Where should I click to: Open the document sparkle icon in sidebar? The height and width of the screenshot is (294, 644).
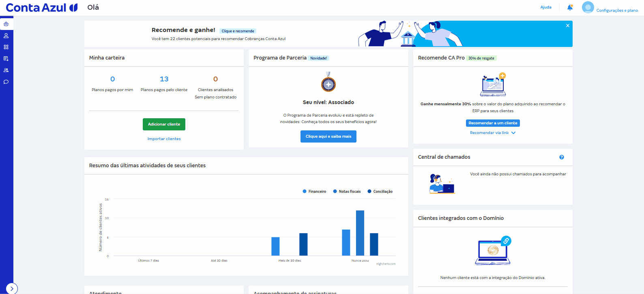coord(6,59)
